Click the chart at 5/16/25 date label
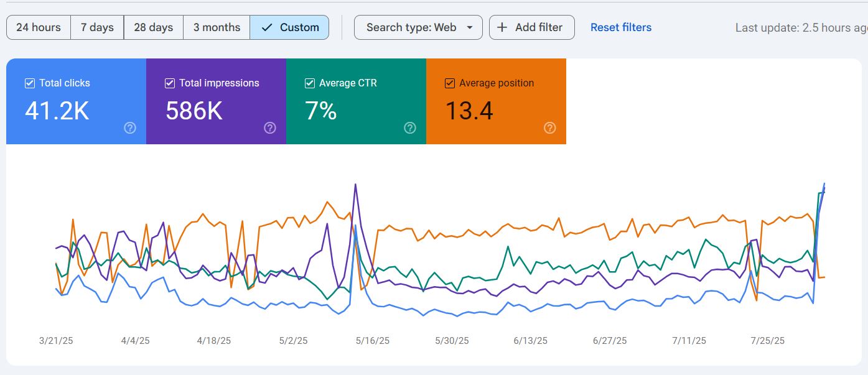The image size is (868, 375). click(x=372, y=341)
